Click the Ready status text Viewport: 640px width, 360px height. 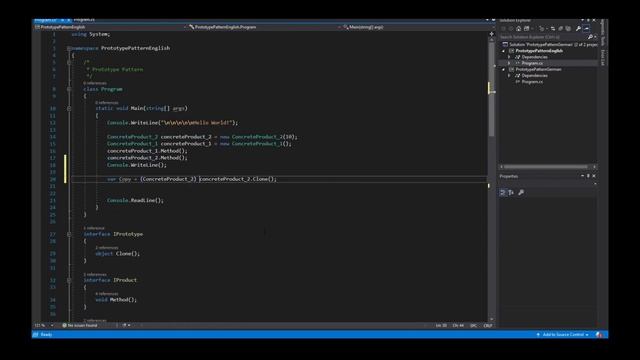(46, 335)
